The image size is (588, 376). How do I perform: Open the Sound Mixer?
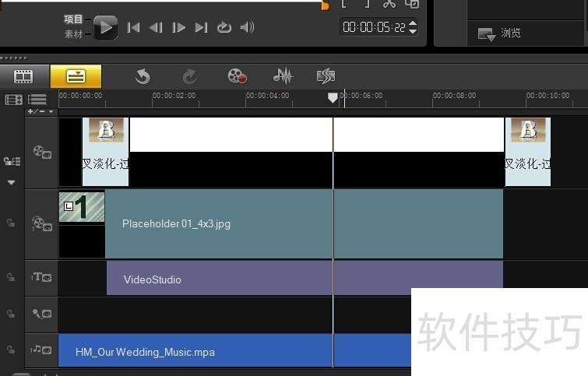(282, 76)
